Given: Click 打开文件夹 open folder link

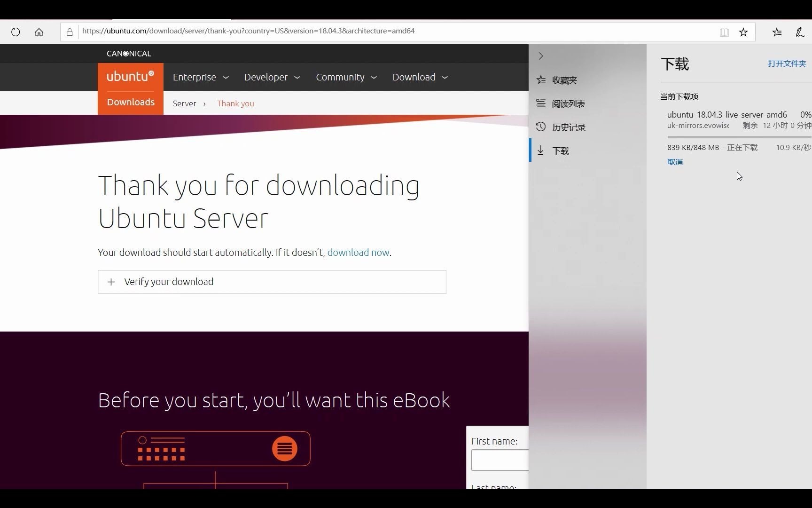Looking at the screenshot, I should [787, 63].
